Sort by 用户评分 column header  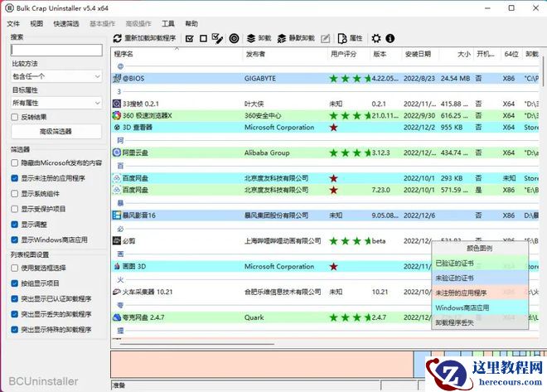click(x=348, y=54)
